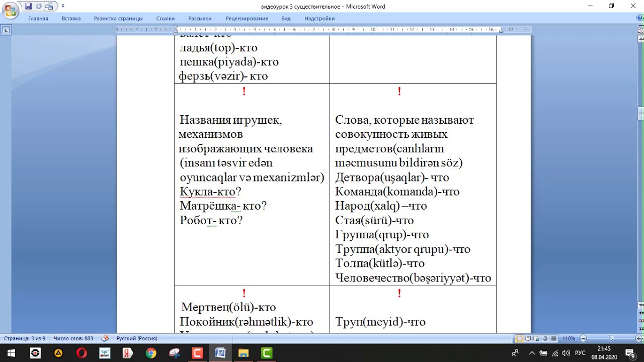Open the round Office button menu
Screen dimensions: 644x362
click(x=11, y=10)
